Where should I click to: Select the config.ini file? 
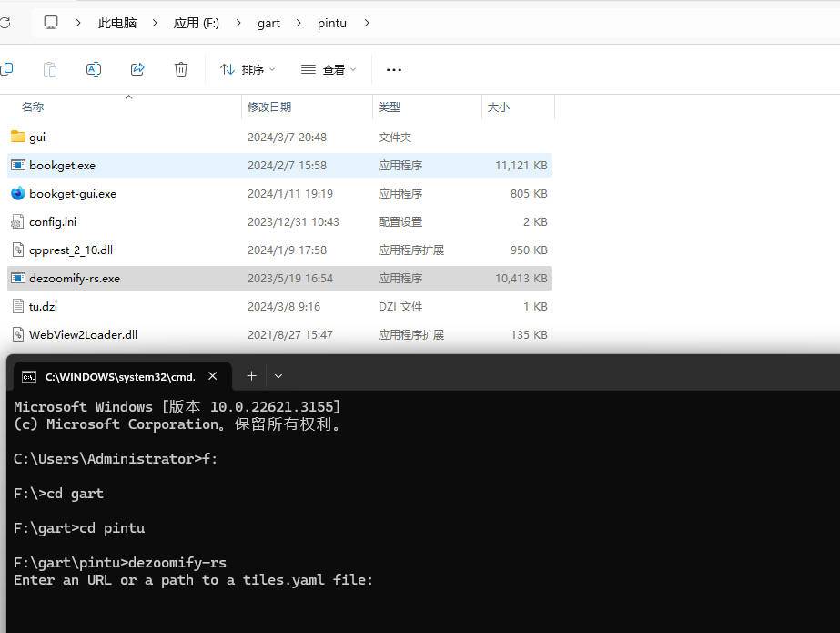pos(53,221)
